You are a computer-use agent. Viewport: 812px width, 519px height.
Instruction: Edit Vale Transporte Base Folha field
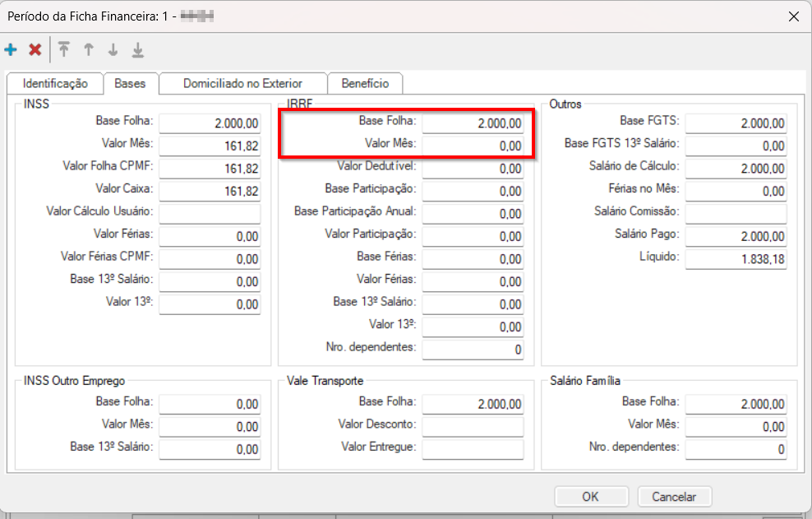473,404
